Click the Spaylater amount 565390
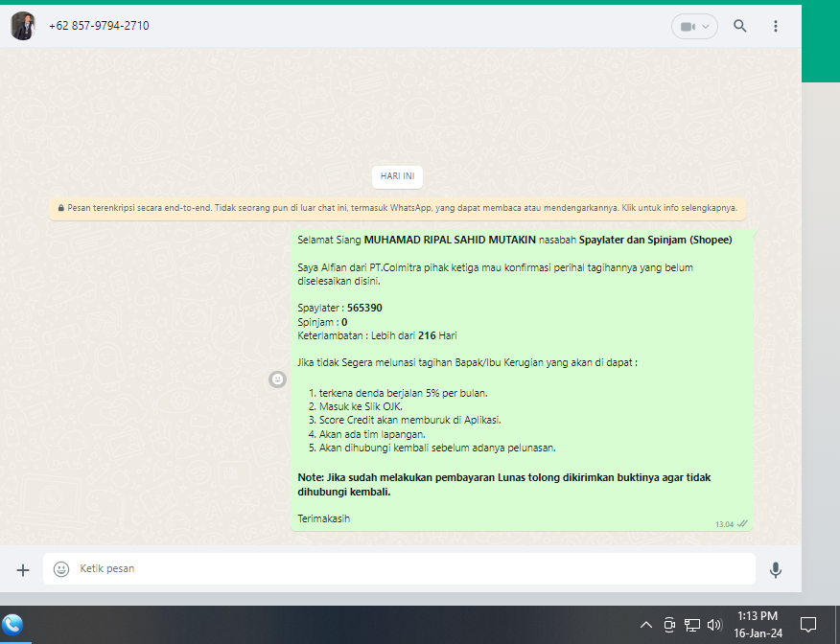 point(364,308)
